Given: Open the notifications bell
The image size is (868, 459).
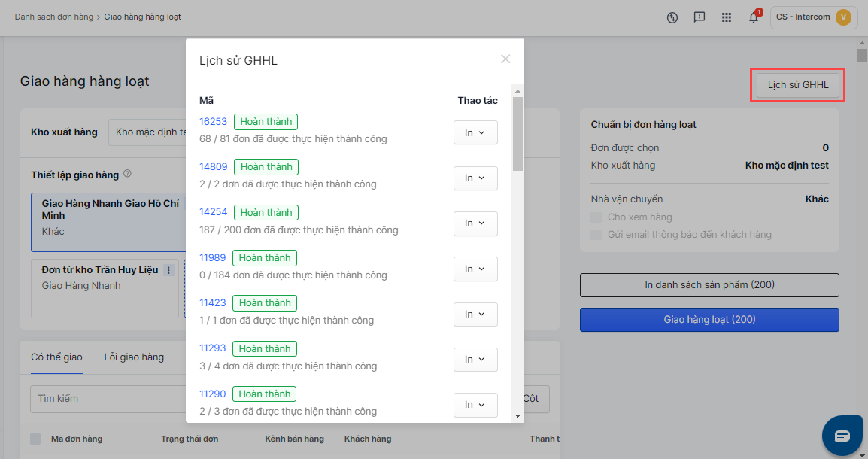Looking at the screenshot, I should pos(754,17).
